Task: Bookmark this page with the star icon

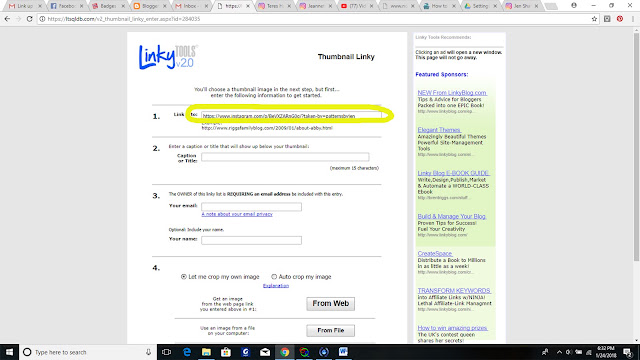Action: coord(594,19)
